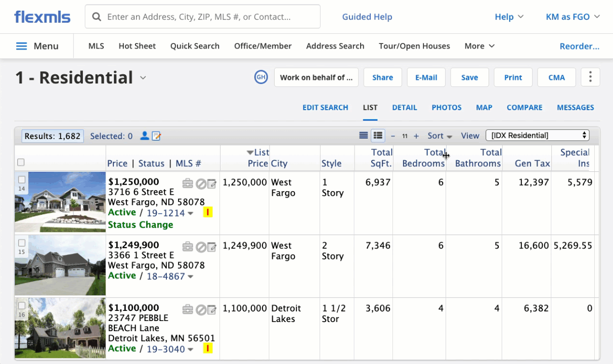The width and height of the screenshot is (613, 364).
Task: Open the hamburger Menu icon
Action: pos(21,46)
